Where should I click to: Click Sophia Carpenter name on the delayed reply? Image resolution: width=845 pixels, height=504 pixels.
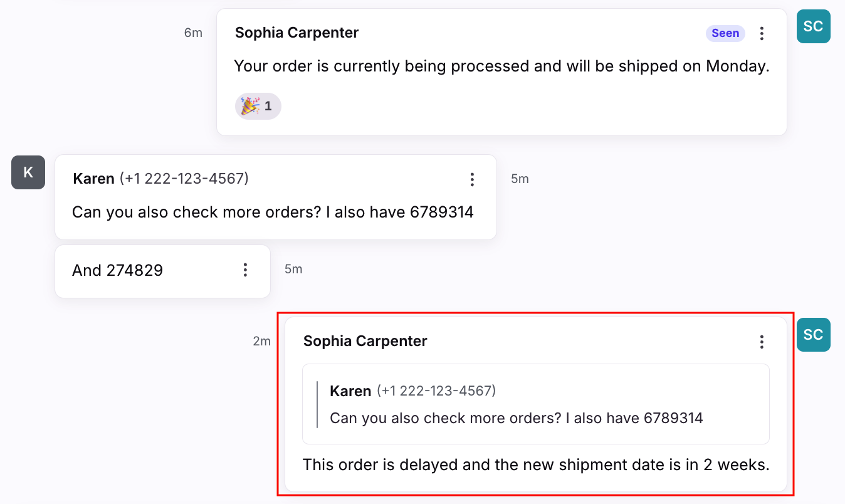point(365,341)
